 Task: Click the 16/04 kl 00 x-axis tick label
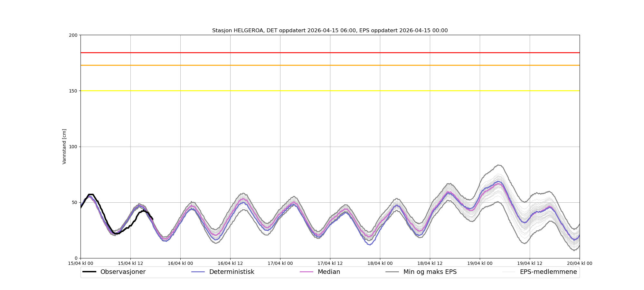[180, 263]
